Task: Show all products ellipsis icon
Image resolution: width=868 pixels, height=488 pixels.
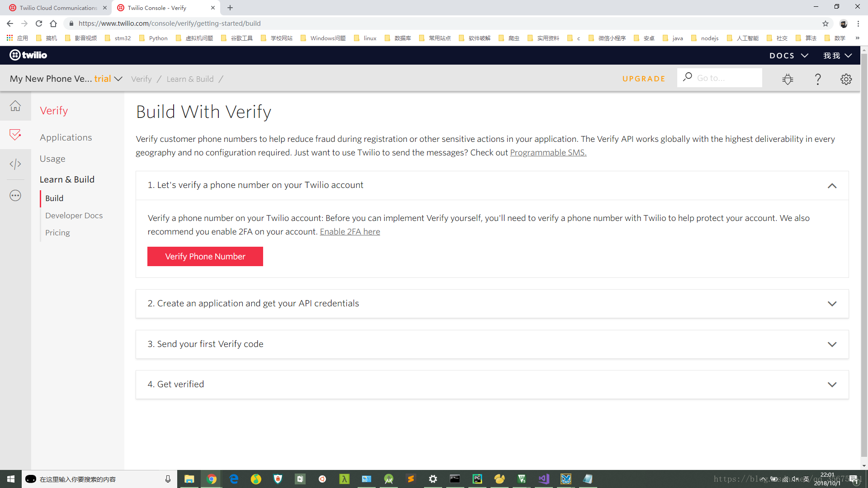Action: [15, 196]
